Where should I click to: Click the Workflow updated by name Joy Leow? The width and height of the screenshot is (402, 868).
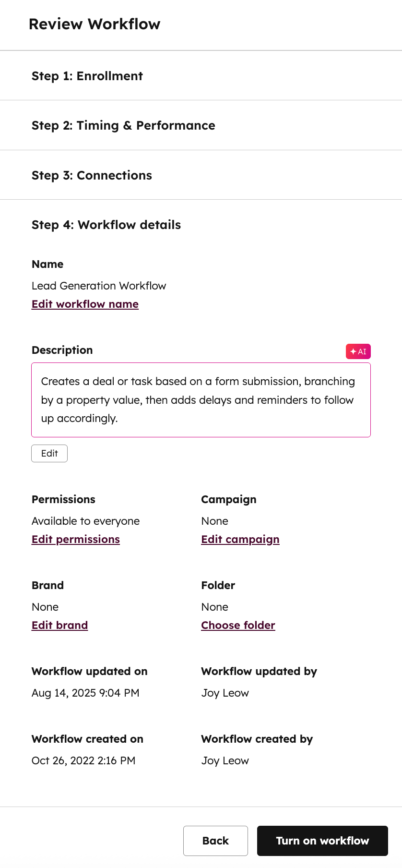click(x=225, y=693)
